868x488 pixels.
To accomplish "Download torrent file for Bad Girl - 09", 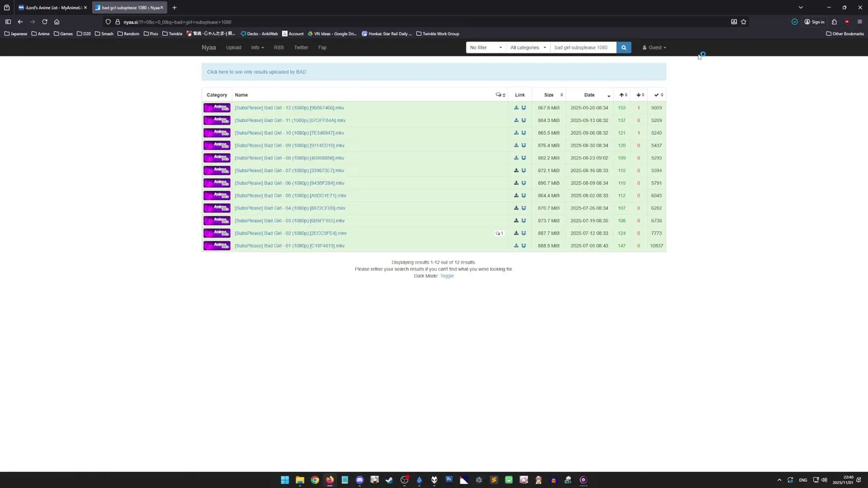I will point(516,146).
